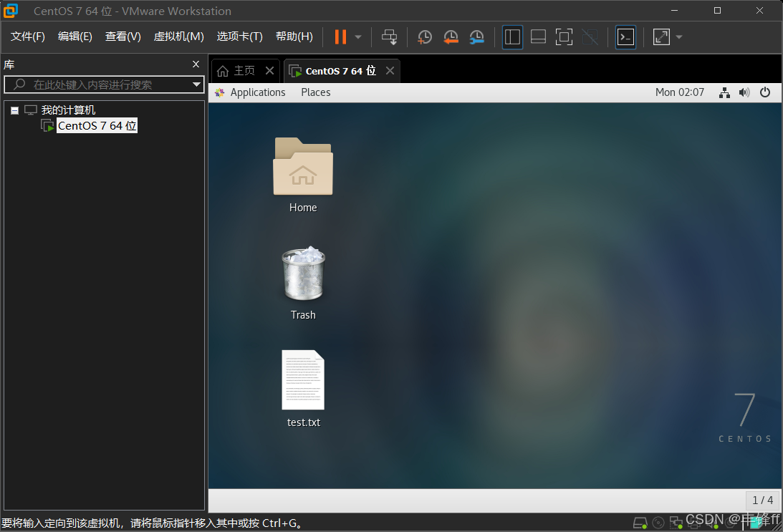Click the GNOME network status icon

pos(724,92)
